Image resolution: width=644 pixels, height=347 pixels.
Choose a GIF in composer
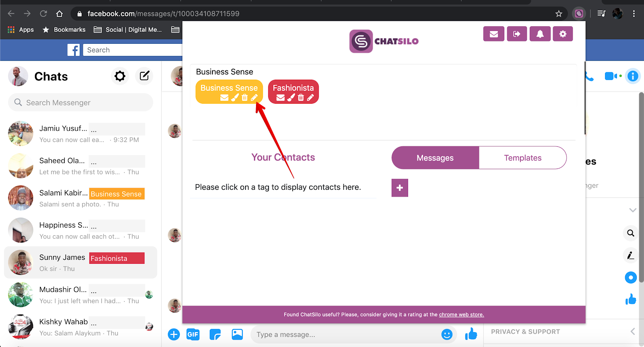click(193, 334)
